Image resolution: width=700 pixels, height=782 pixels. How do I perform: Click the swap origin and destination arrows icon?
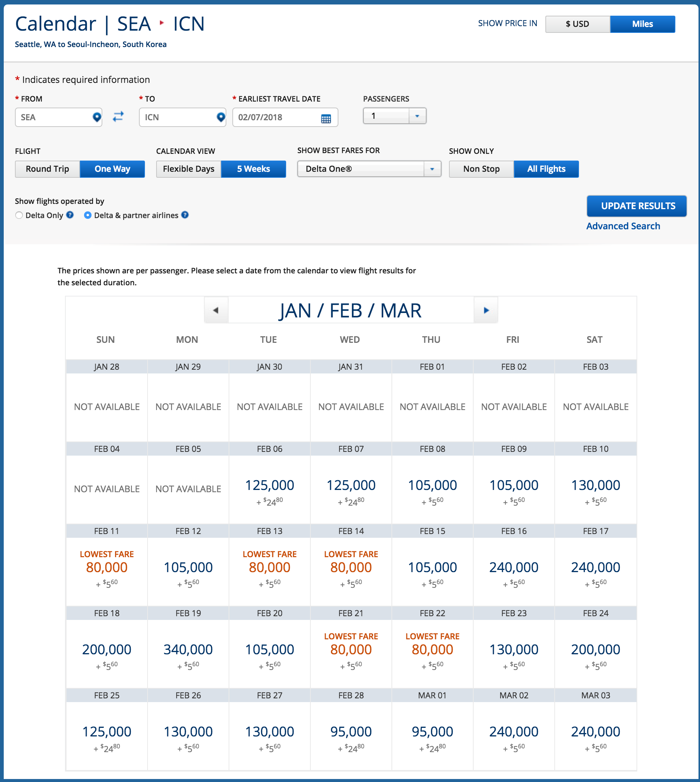(x=118, y=117)
